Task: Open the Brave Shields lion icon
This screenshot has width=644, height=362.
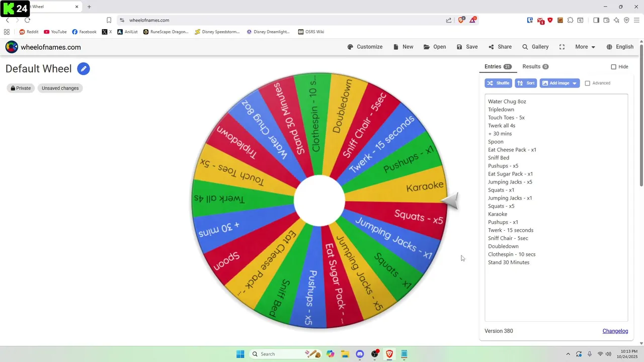Action: 461,20
